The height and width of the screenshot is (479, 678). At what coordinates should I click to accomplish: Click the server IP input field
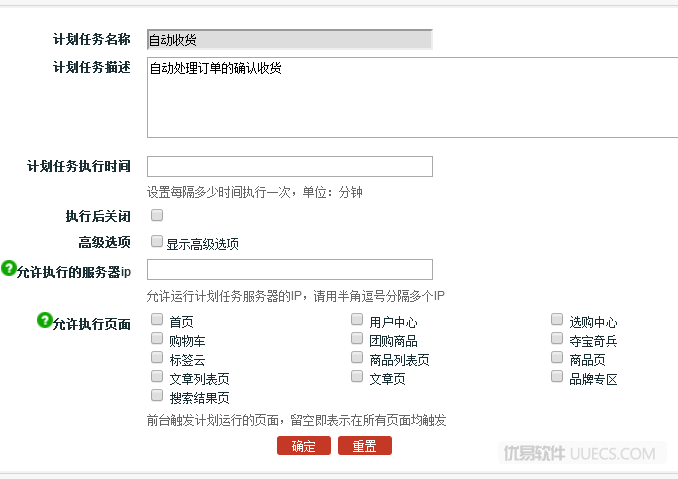[290, 270]
